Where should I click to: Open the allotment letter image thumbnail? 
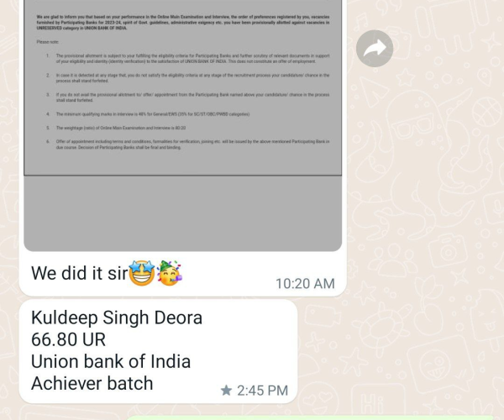click(182, 125)
